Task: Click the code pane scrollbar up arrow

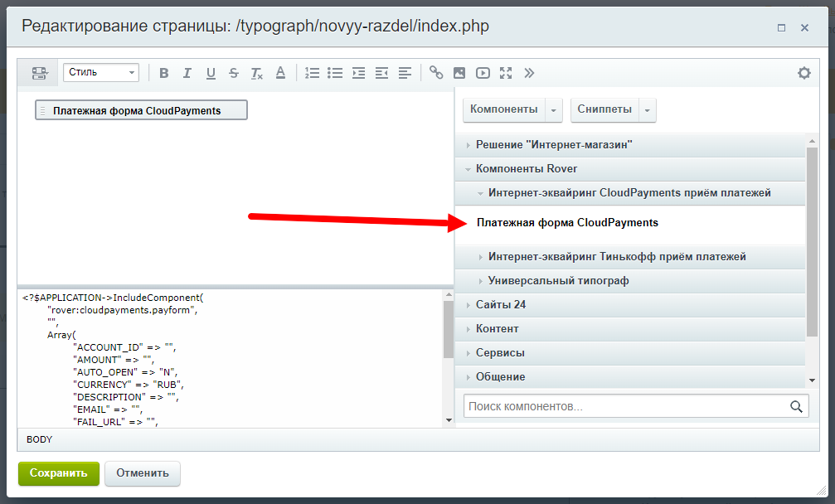Action: 449,294
